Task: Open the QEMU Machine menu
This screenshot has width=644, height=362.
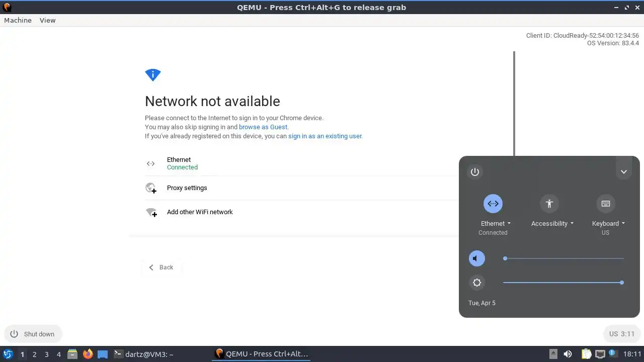Action: [x=18, y=20]
